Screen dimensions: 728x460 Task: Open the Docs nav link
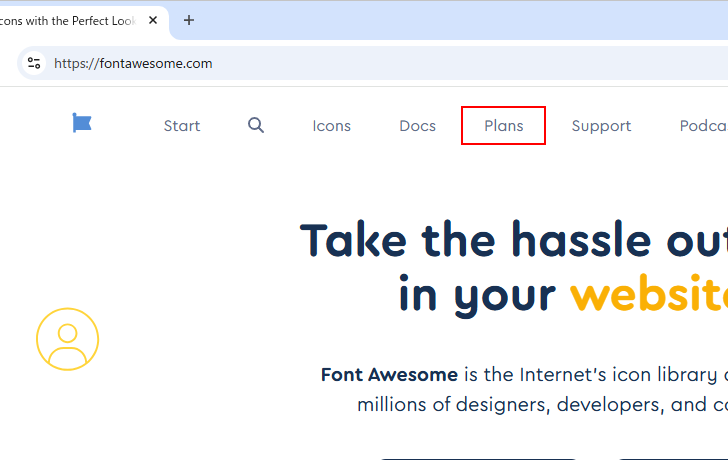[x=417, y=126]
